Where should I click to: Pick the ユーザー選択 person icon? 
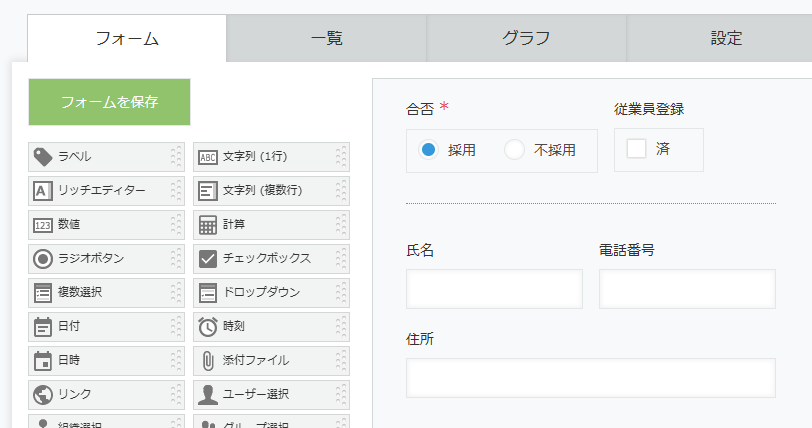pos(208,395)
